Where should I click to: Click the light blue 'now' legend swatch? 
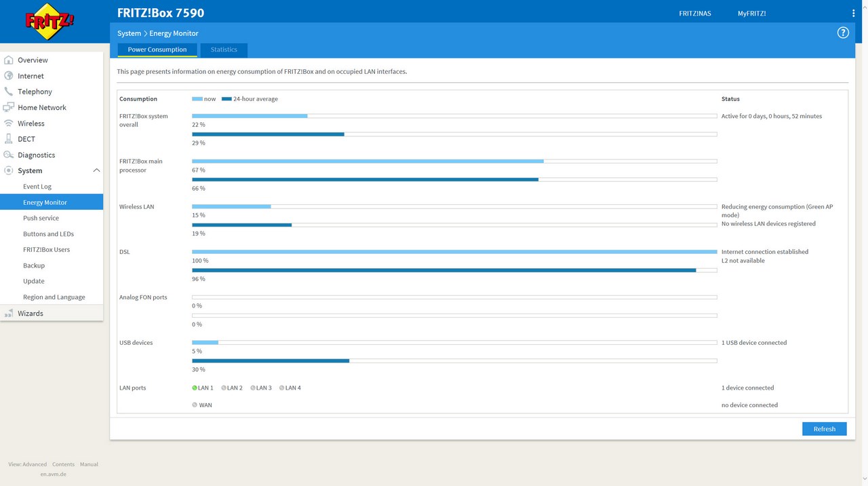click(x=197, y=99)
